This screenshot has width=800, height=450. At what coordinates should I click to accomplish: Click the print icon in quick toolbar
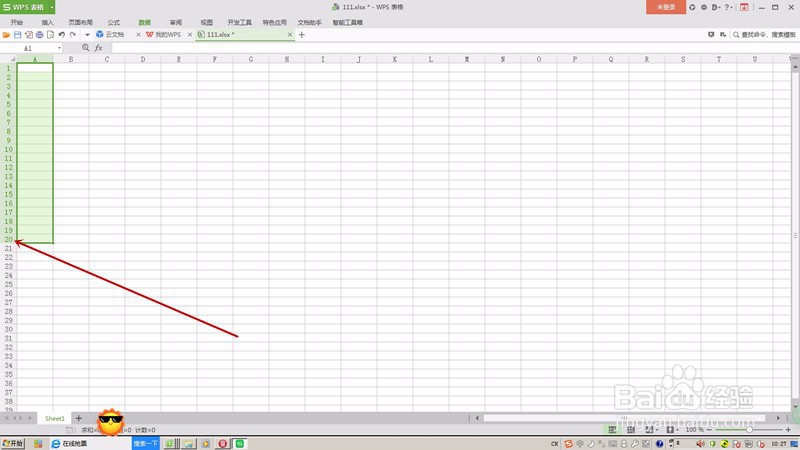pos(39,35)
